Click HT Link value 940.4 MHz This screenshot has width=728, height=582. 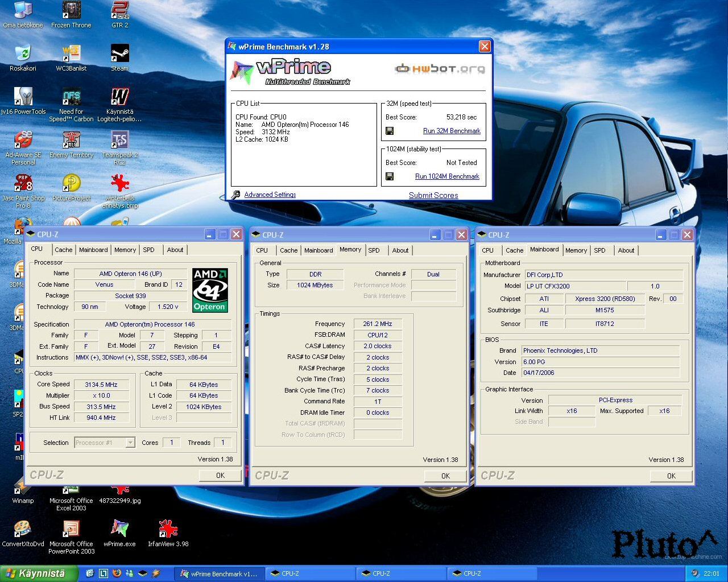(101, 418)
